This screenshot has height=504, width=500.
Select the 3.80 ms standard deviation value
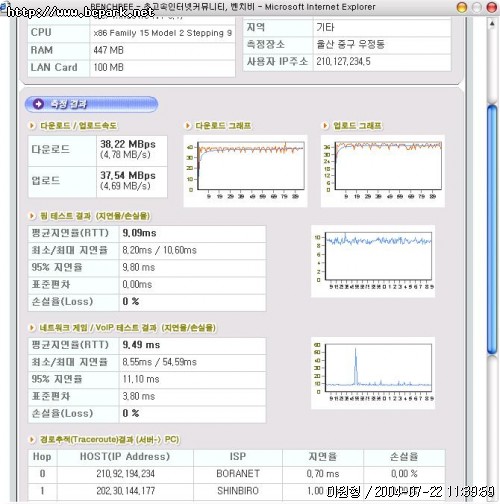tap(139, 396)
